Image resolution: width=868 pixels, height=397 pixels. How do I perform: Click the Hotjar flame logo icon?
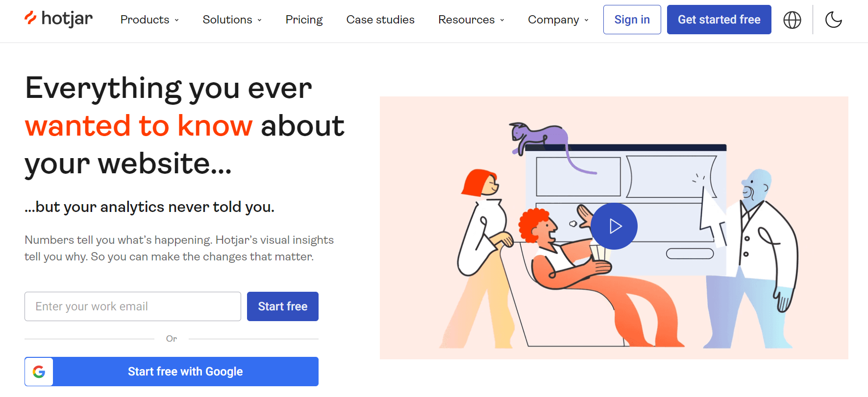[30, 18]
